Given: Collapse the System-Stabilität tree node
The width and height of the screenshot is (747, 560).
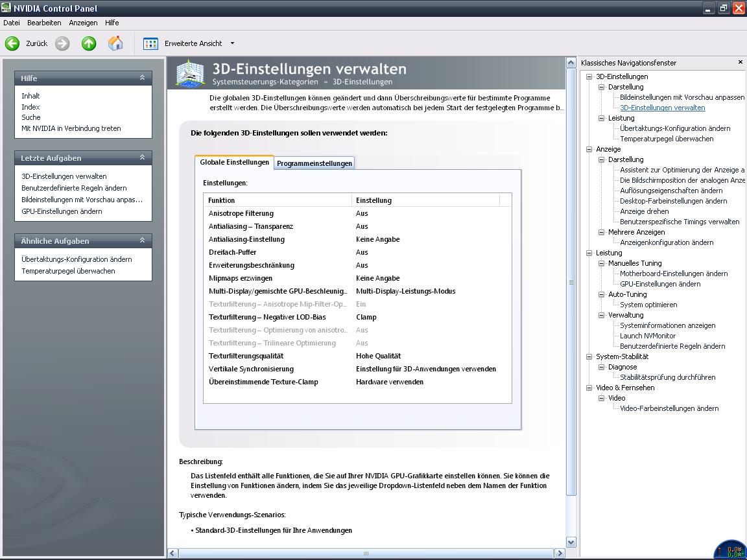Looking at the screenshot, I should point(589,356).
